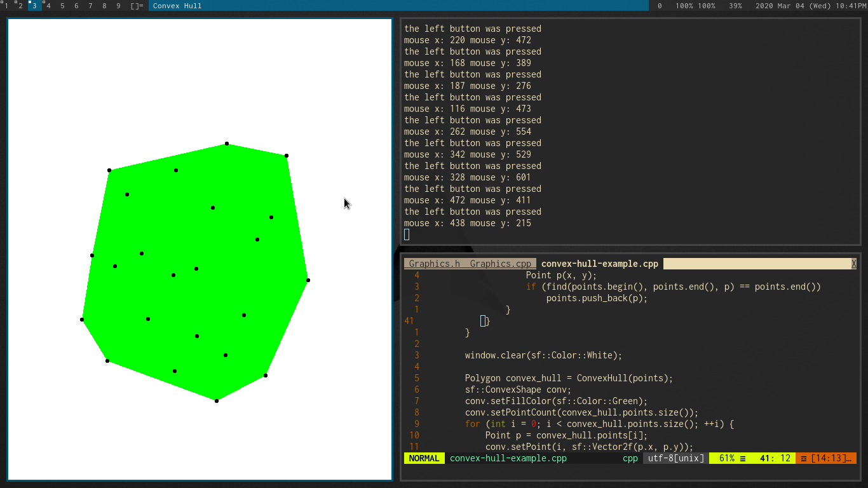The width and height of the screenshot is (868, 488).
Task: Switch to workspace tag 5
Action: pos(62,6)
